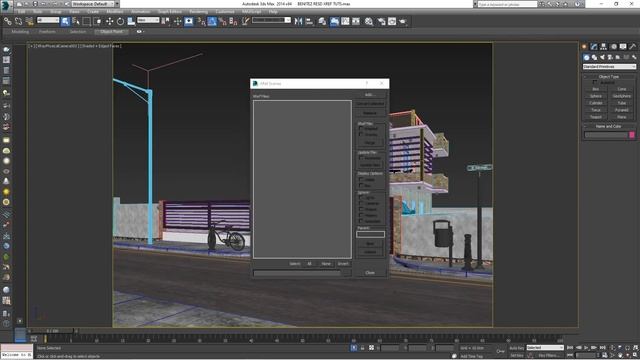The height and width of the screenshot is (360, 640).
Task: Collapse the Name and Color rollout
Action: pos(609,127)
